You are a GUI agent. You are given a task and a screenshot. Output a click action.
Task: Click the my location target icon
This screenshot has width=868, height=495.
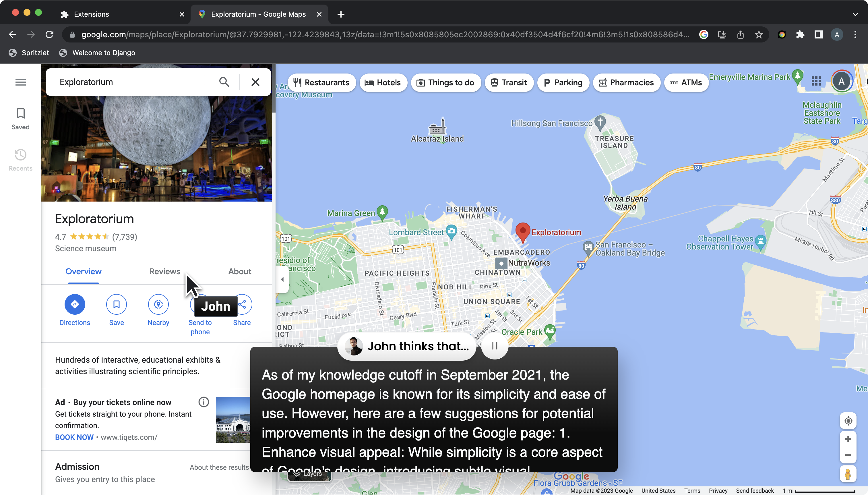tap(848, 421)
